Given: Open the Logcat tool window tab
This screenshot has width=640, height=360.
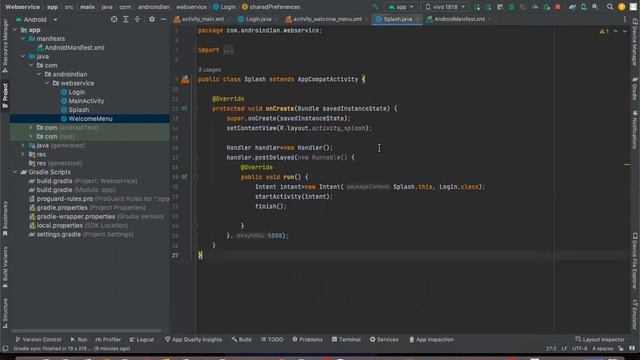Looking at the screenshot, I should 142,340.
